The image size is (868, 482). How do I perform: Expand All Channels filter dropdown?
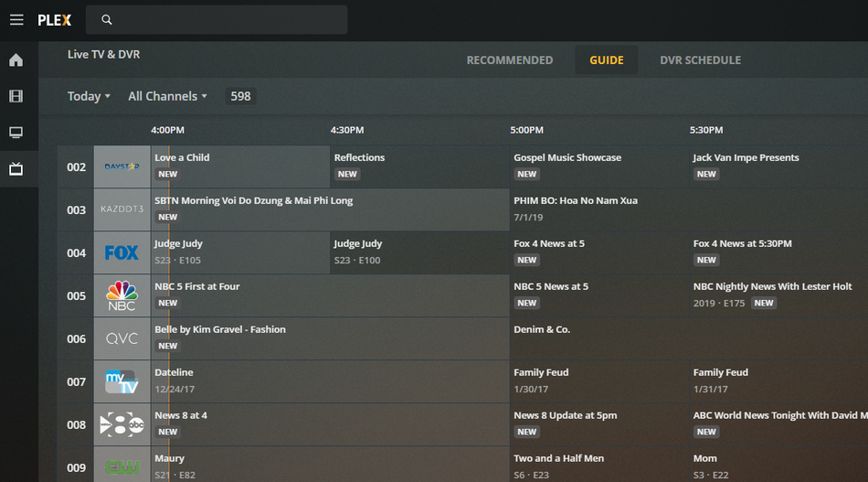(167, 96)
